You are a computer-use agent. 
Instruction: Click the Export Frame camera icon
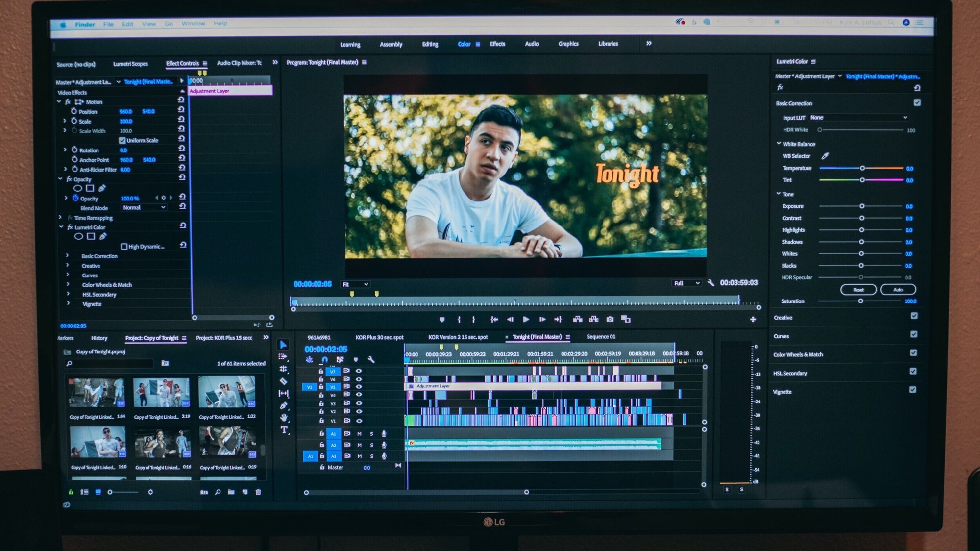[x=610, y=319]
